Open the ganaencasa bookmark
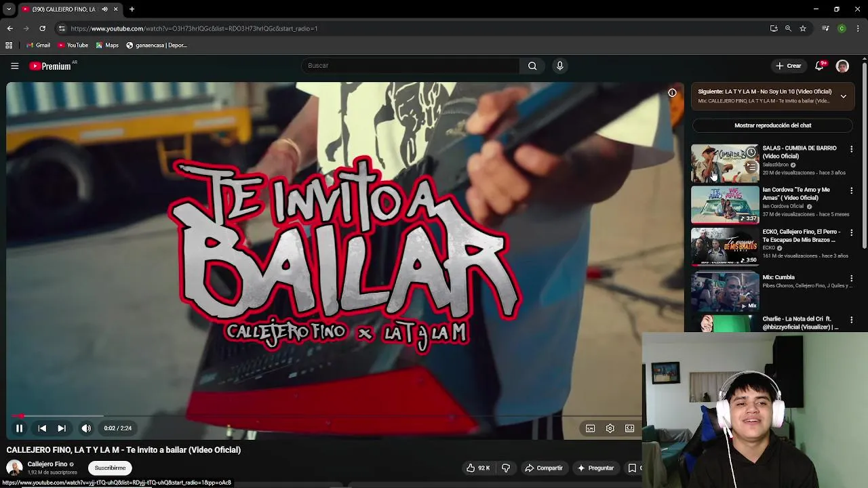The width and height of the screenshot is (868, 488). point(156,45)
